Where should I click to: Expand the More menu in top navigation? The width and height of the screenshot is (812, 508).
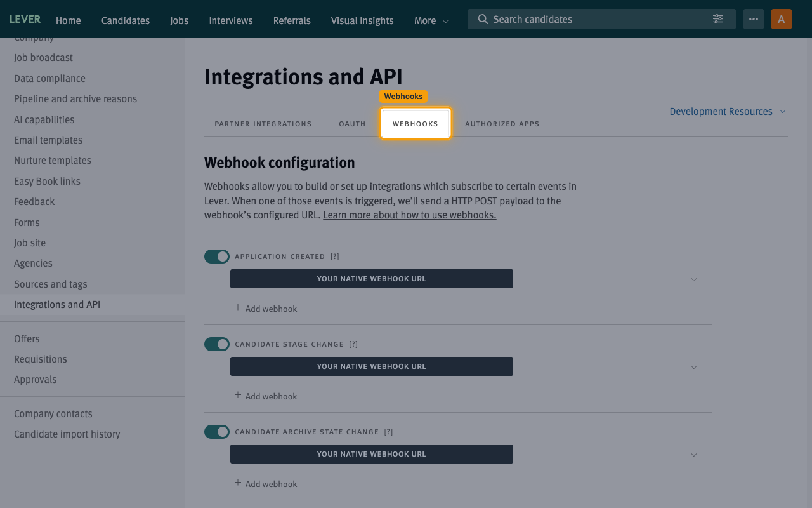431,20
